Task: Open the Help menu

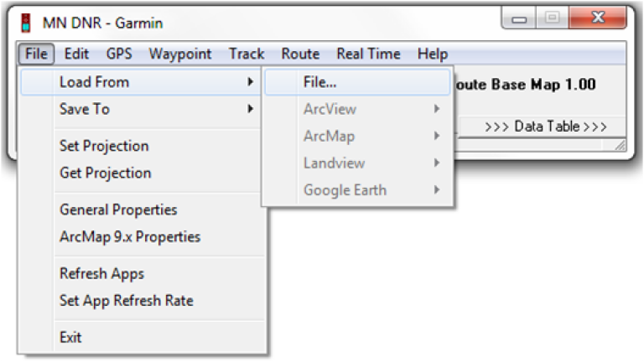Action: (433, 54)
